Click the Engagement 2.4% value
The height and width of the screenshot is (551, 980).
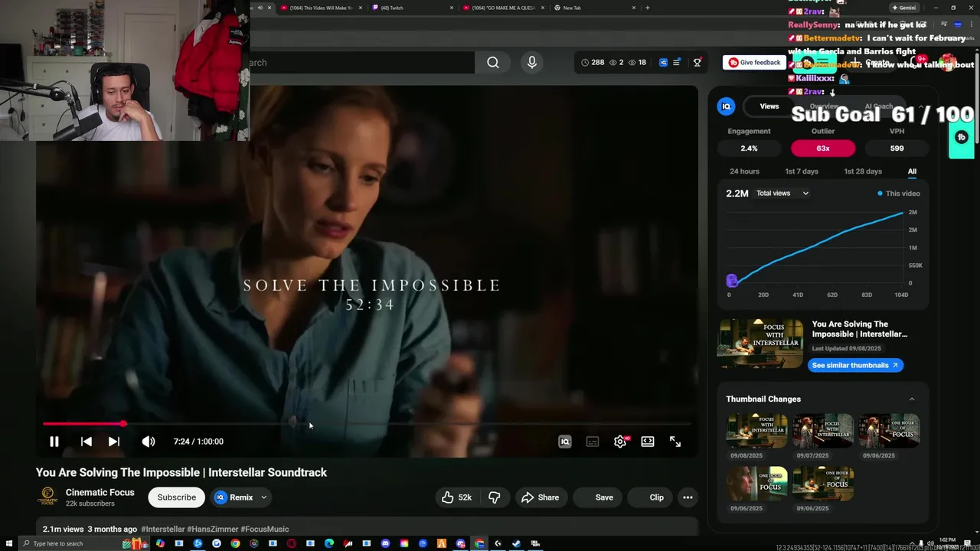749,148
